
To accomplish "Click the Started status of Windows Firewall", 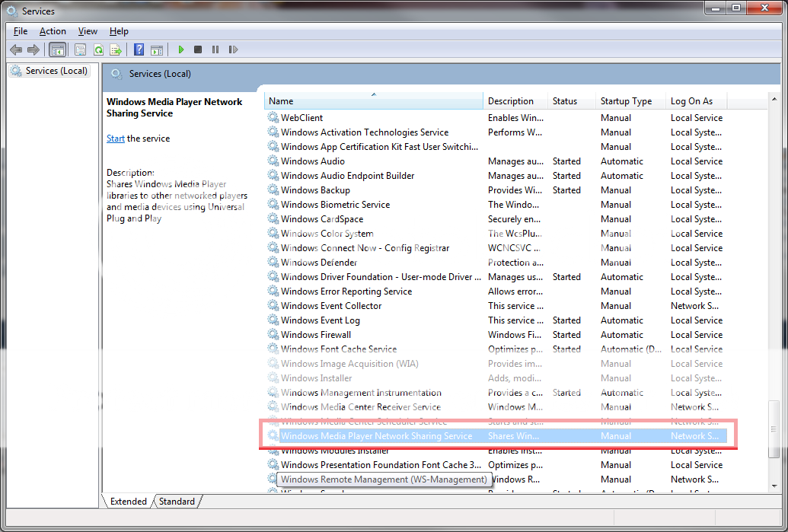I will coord(566,335).
